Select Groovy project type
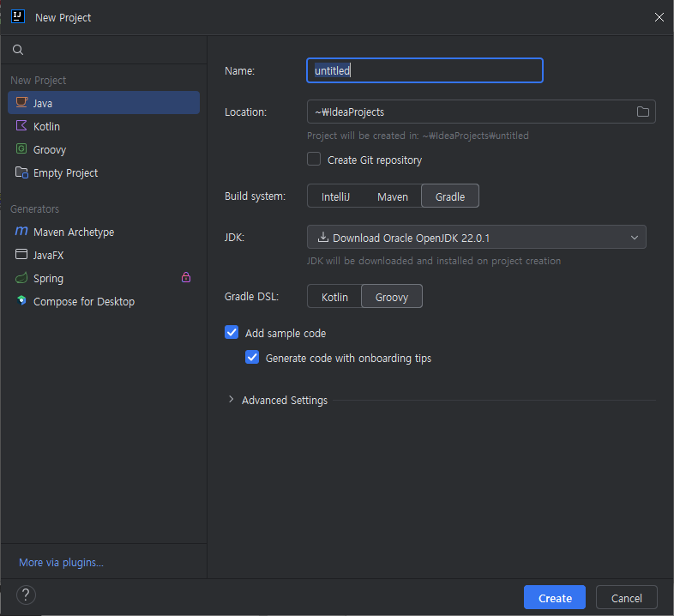This screenshot has height=616, width=674. click(104, 149)
